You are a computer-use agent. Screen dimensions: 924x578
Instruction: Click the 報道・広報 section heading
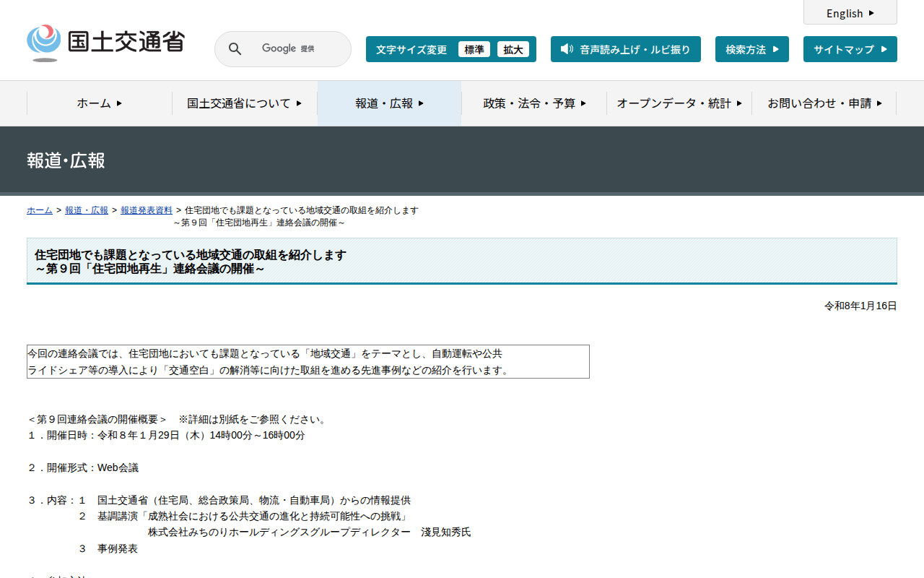pos(66,160)
